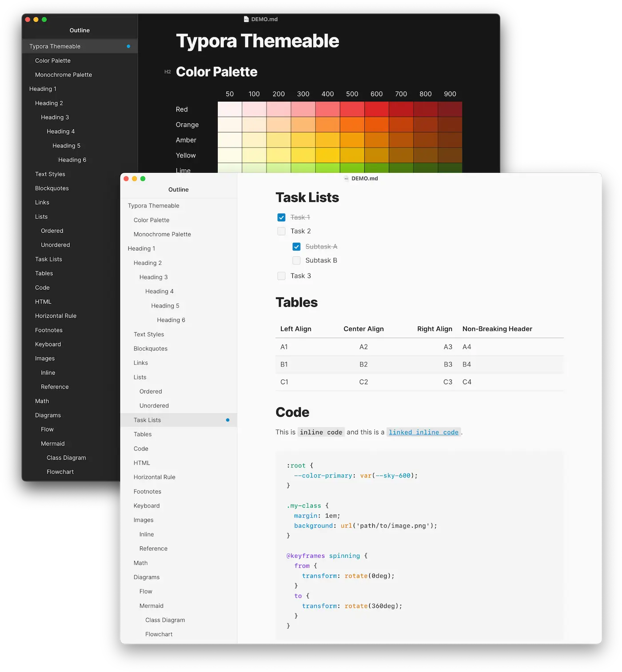Image resolution: width=622 pixels, height=672 pixels.
Task: Click table cell B2
Action: 363,364
